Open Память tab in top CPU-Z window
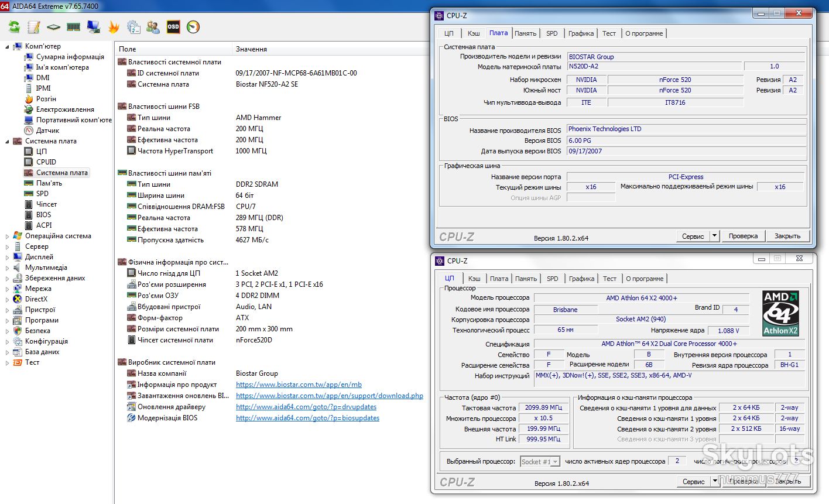 click(525, 33)
